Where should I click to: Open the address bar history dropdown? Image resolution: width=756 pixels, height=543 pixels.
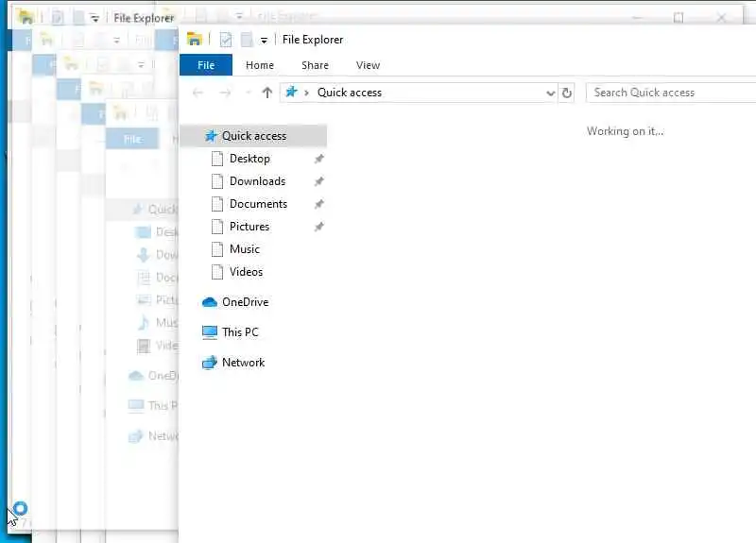point(550,93)
